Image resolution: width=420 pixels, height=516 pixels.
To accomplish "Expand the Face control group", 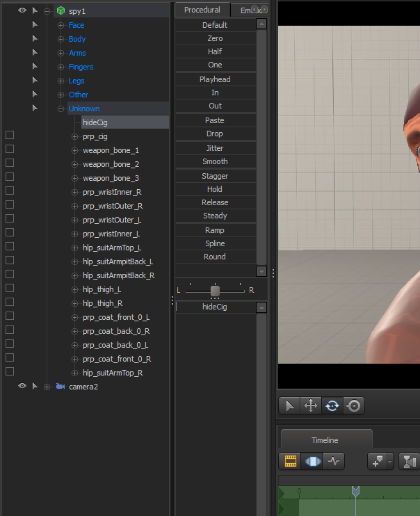I will [x=60, y=25].
